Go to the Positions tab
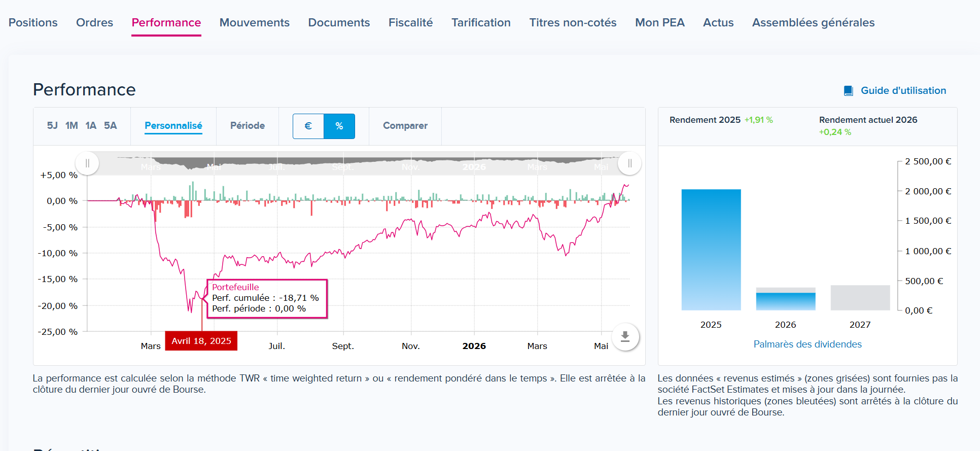This screenshot has width=980, height=451. 33,23
